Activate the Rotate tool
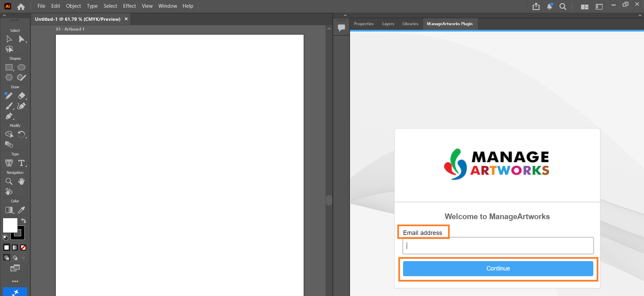The width and height of the screenshot is (644, 296). 22,135
